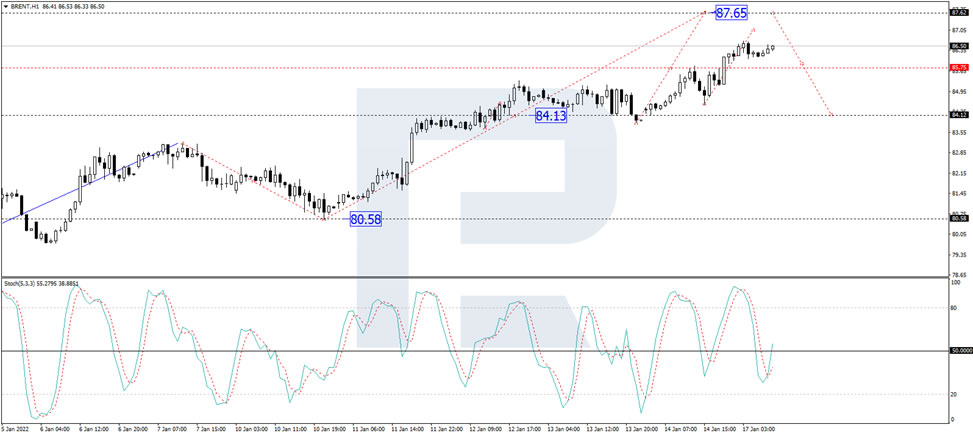Screen dimensions: 973x436
Task: Click the stochastic 80 level axis label
Action: click(954, 307)
